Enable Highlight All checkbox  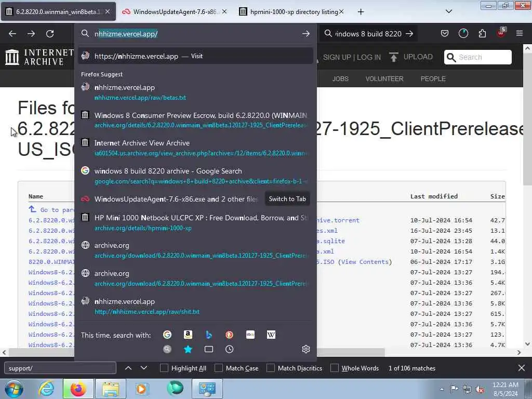tap(164, 368)
